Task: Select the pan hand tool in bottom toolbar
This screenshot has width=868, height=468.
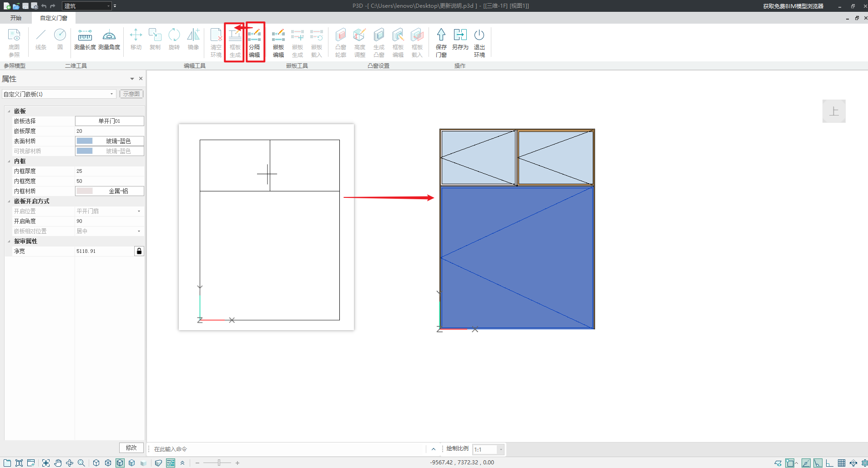Action: point(58,463)
